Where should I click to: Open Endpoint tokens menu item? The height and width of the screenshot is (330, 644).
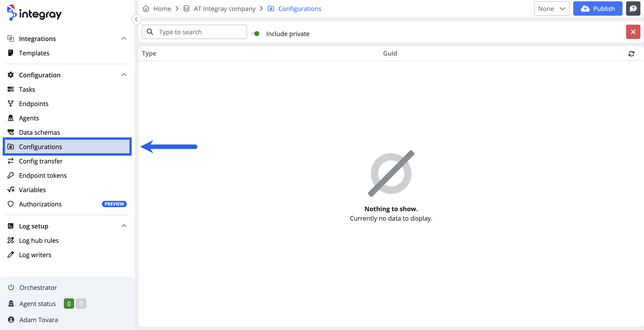pos(43,175)
